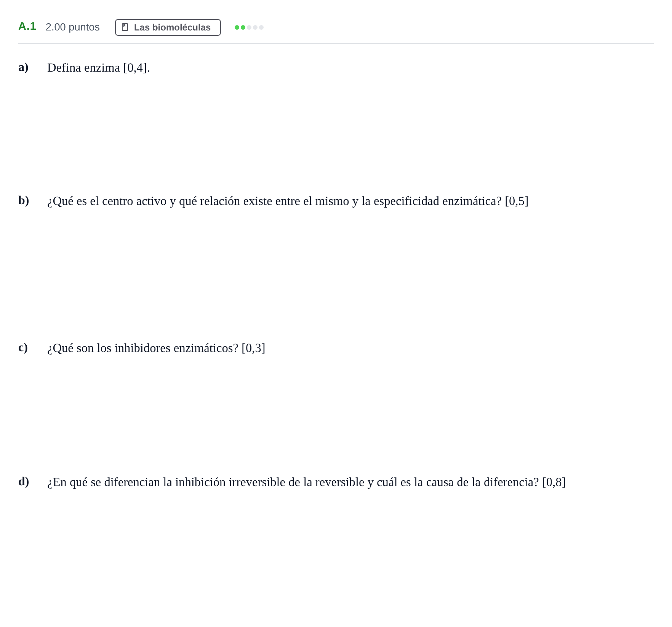This screenshot has width=672, height=627.
Task: Click question d about 'inhibición irreversible'
Action: tap(307, 482)
